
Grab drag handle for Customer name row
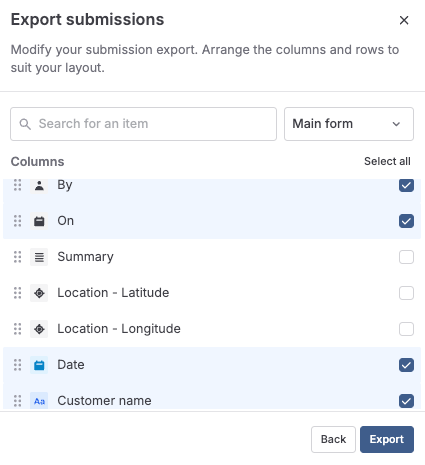point(17,401)
